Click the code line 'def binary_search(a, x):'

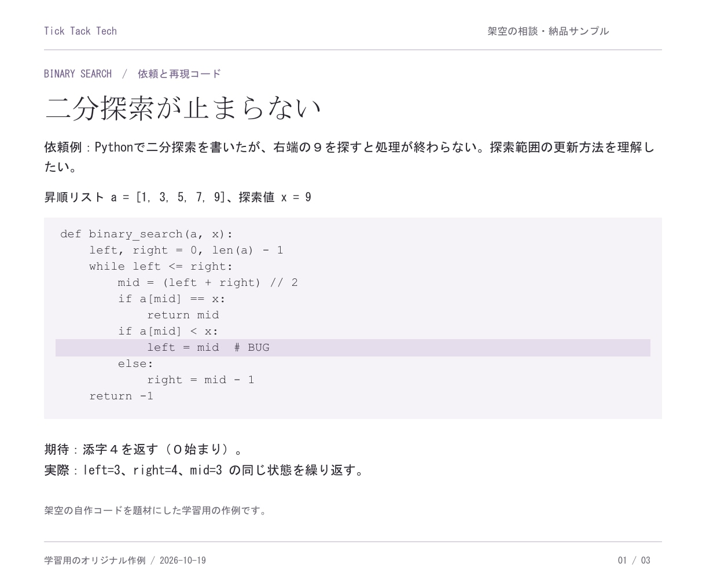tap(146, 234)
